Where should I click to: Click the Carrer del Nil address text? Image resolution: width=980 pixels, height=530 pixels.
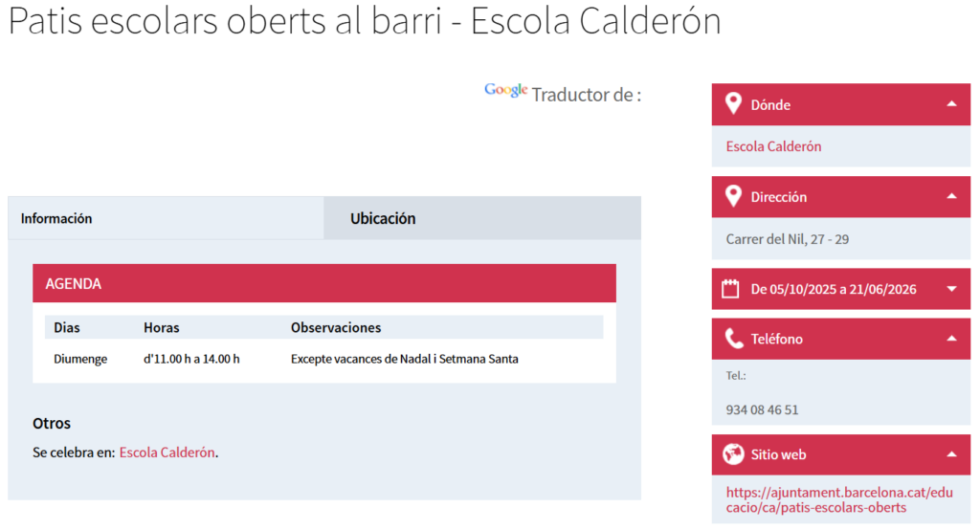[x=787, y=239]
